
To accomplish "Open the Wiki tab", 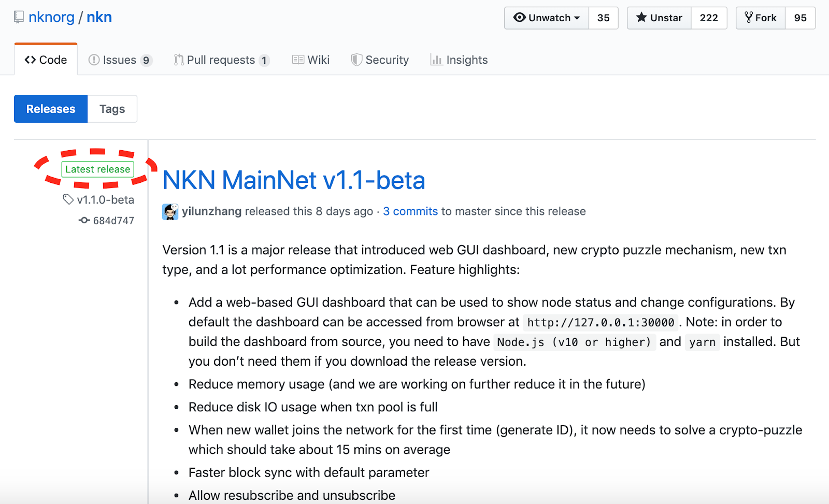I will (311, 60).
